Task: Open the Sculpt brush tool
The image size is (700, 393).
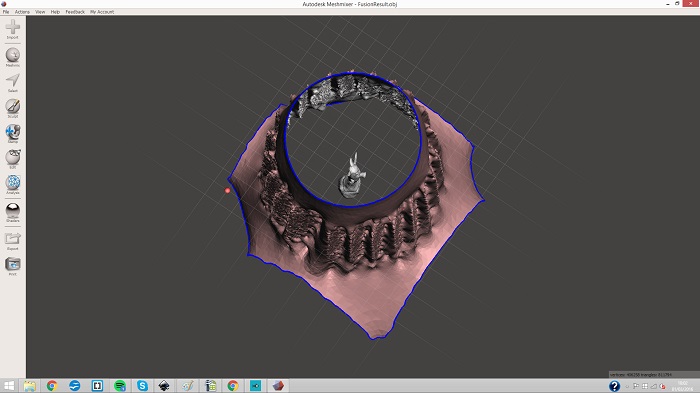Action: coord(12,108)
